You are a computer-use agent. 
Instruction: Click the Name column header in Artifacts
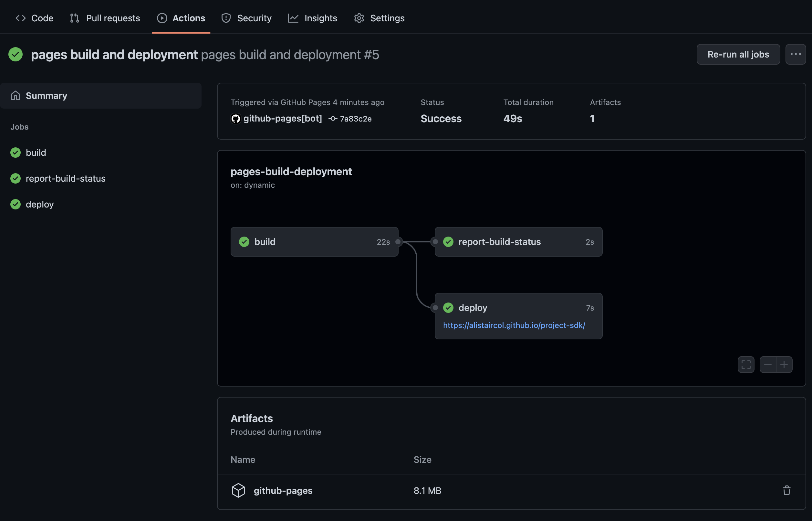pyautogui.click(x=243, y=459)
